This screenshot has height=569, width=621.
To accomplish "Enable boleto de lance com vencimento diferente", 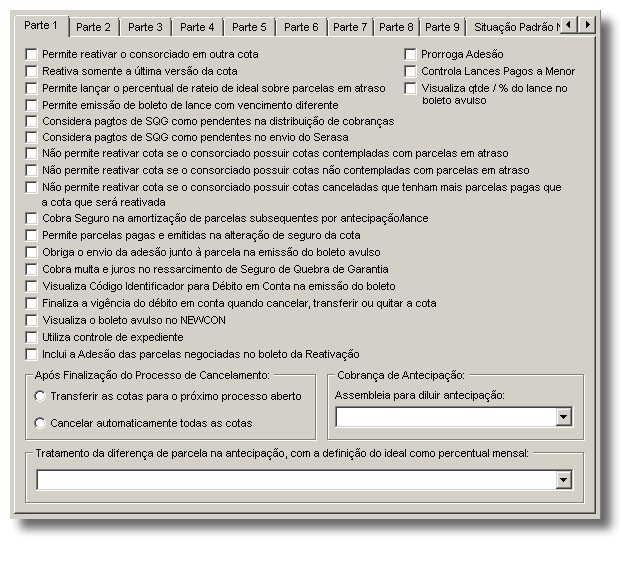I will click(31, 105).
